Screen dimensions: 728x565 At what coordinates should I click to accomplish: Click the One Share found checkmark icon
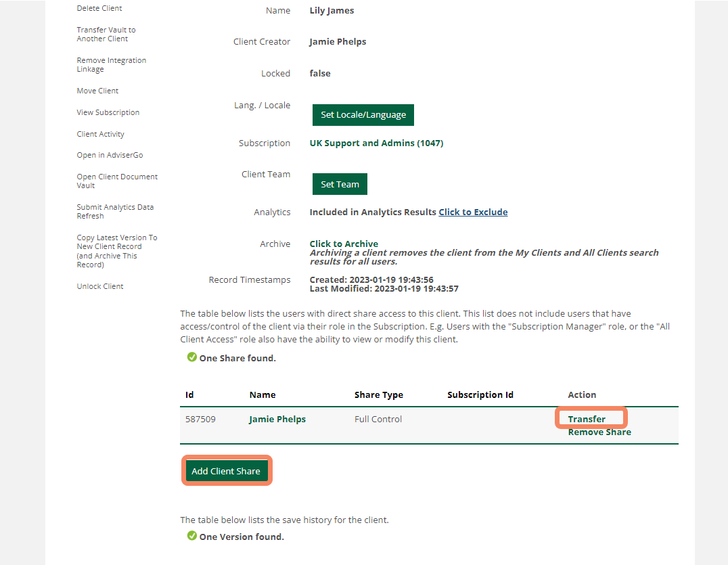click(191, 357)
